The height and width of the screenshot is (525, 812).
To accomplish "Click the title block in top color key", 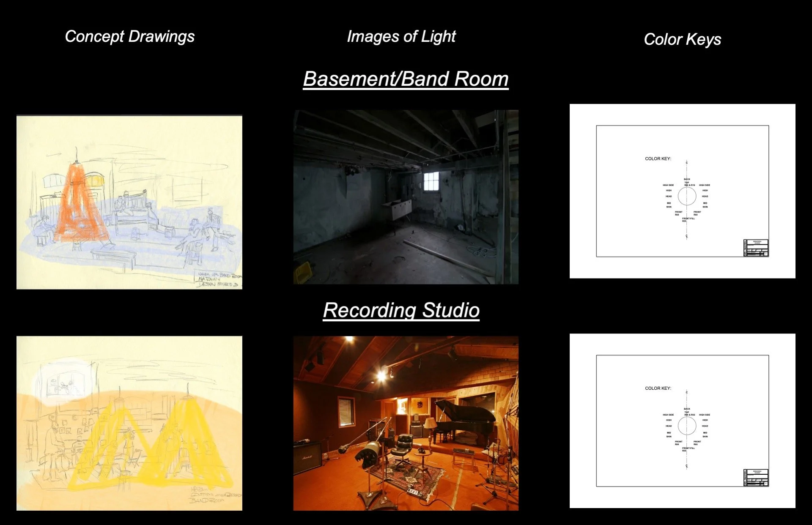I will [756, 248].
